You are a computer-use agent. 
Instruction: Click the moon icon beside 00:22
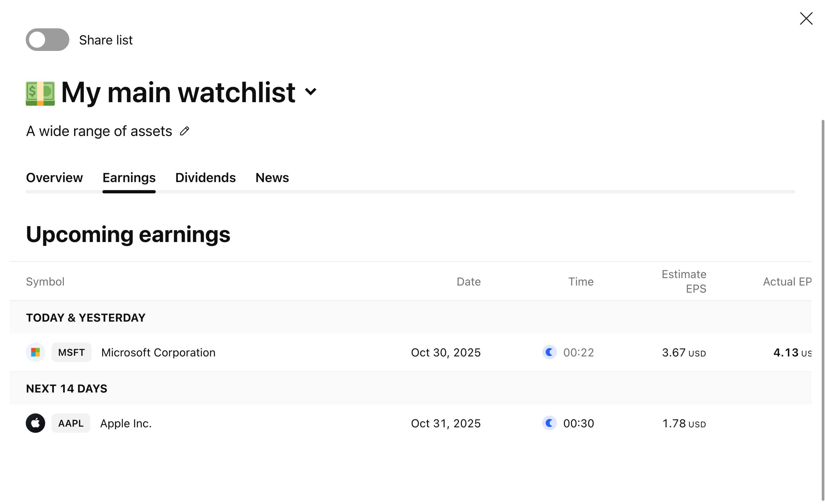[549, 352]
